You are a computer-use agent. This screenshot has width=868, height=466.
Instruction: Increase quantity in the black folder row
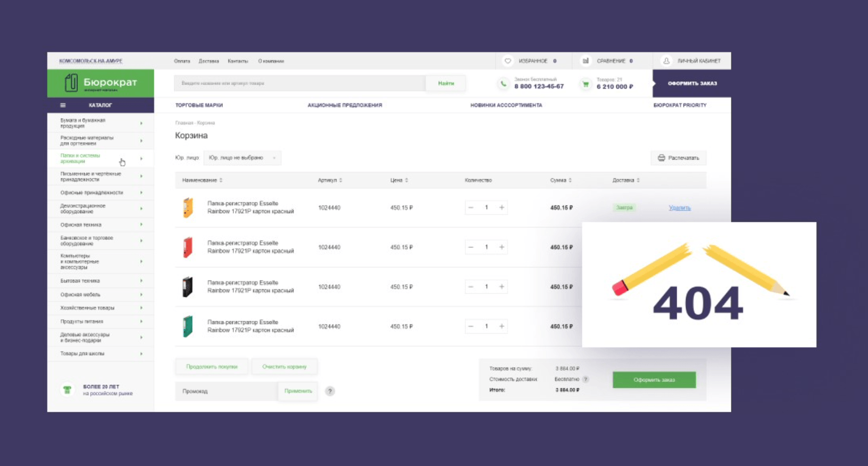pyautogui.click(x=502, y=287)
